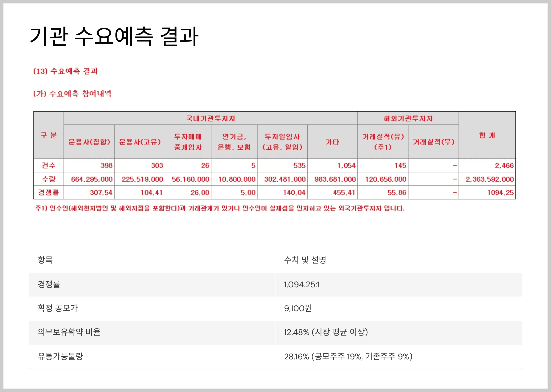This screenshot has width=551, height=392.
Task: Select the 건수 total cell 2,466
Action: 504,165
